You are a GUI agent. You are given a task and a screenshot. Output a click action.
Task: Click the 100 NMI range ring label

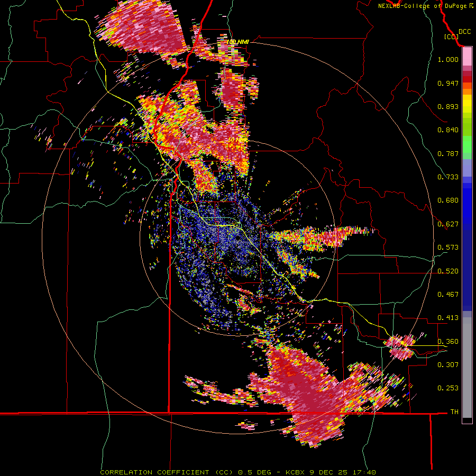click(x=239, y=42)
